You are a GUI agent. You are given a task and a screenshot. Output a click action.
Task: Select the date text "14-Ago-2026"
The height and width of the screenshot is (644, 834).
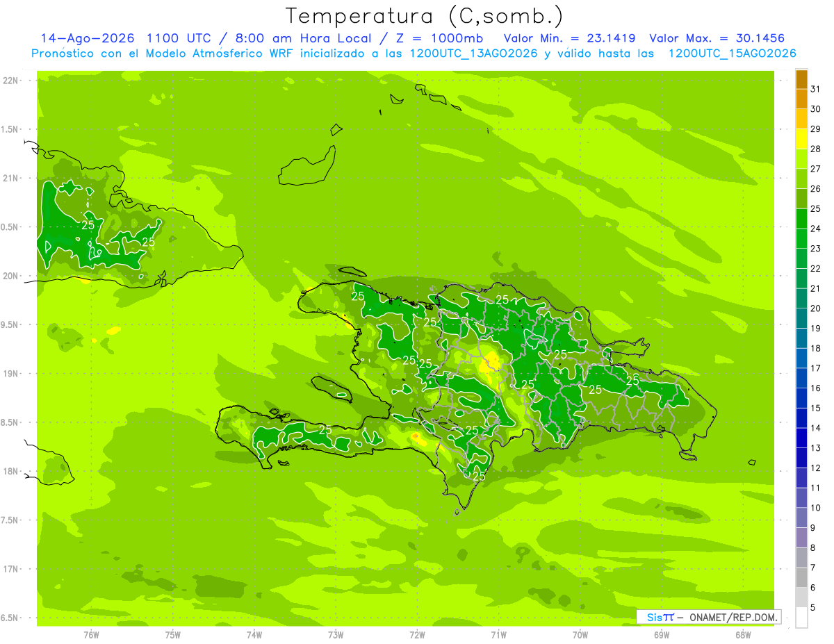coord(88,38)
